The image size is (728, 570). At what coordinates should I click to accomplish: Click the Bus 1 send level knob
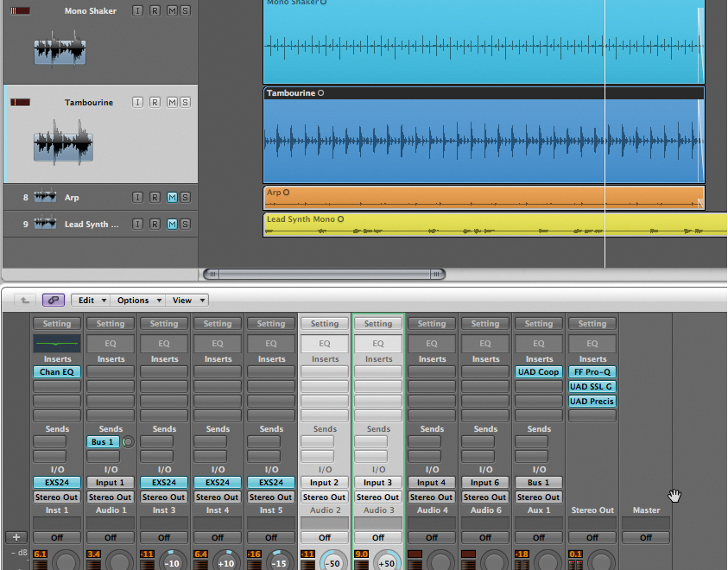[128, 442]
